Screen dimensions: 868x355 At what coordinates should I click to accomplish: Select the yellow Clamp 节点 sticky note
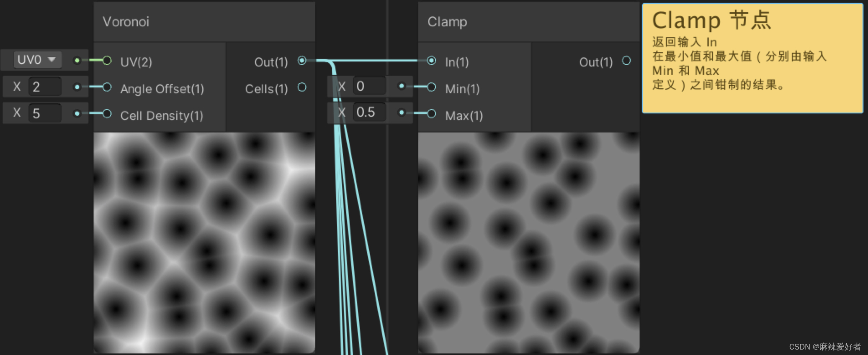click(x=752, y=59)
